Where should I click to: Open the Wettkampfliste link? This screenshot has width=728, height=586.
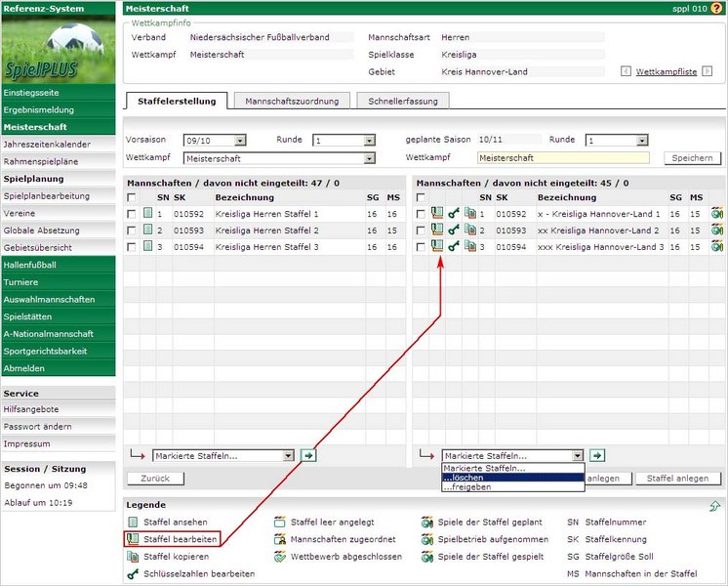pos(667,72)
